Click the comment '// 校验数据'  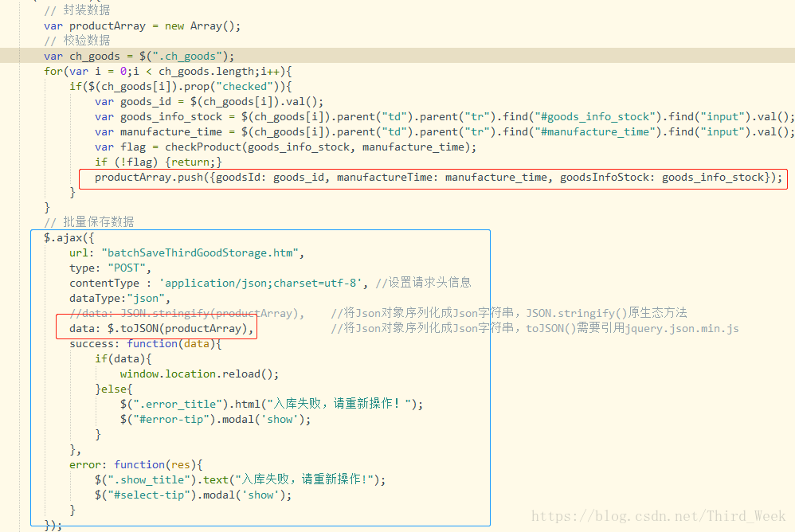tap(77, 41)
